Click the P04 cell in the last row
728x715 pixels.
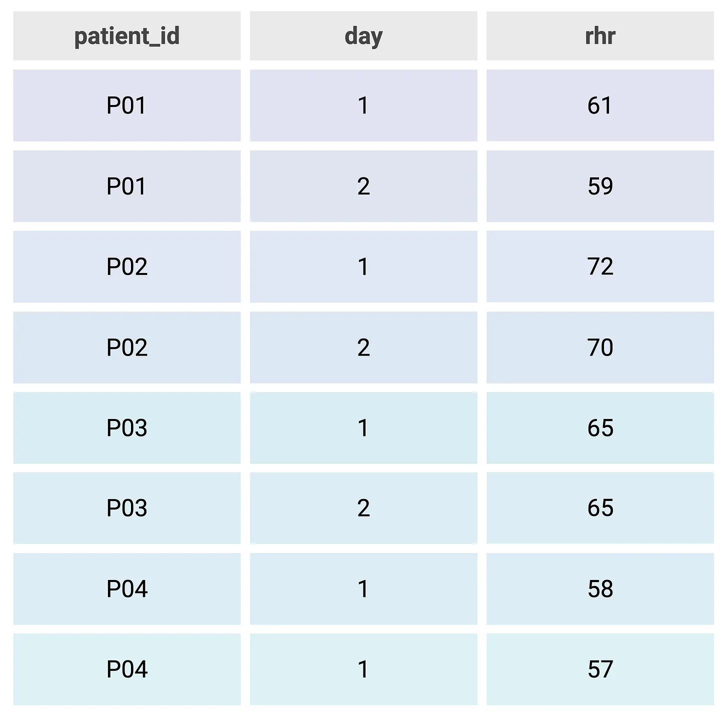(x=126, y=669)
